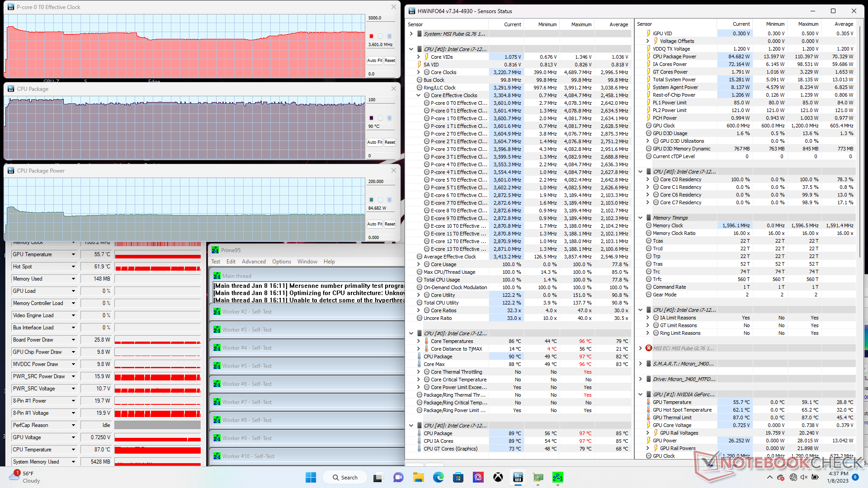
Task: Click red graph color swatch in P-core graph
Action: tap(371, 36)
